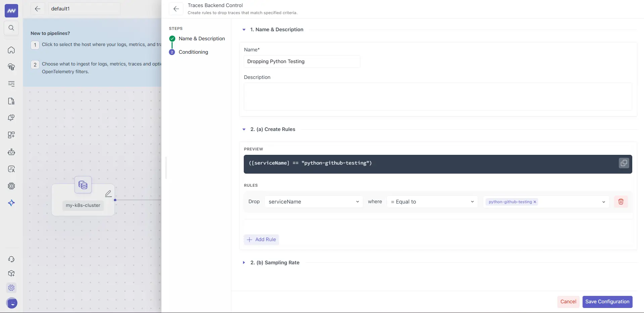This screenshot has height=313, width=644.
Task: Open the Alerts bell icon
Action: 11,118
